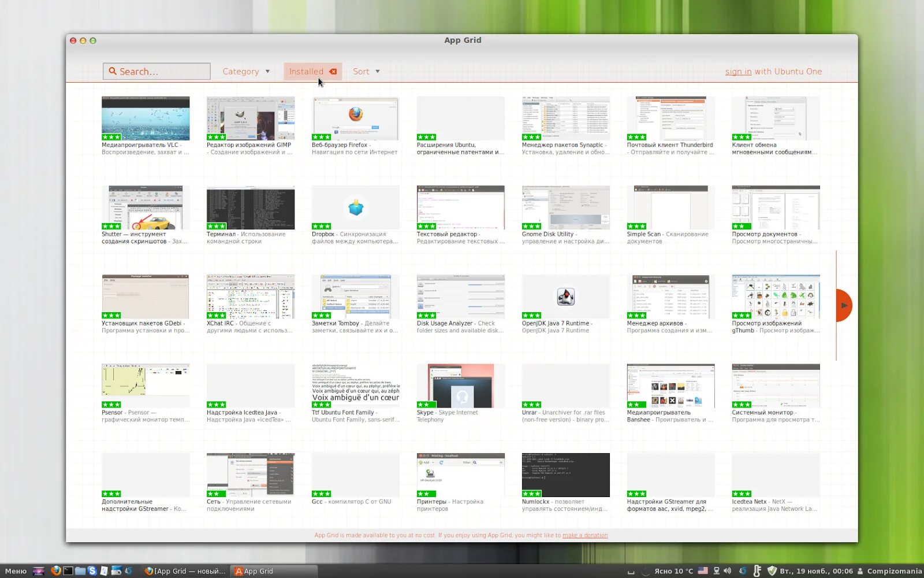The height and width of the screenshot is (578, 924).
Task: Open the weather indicator Ясно 10 °C
Action: click(x=673, y=571)
